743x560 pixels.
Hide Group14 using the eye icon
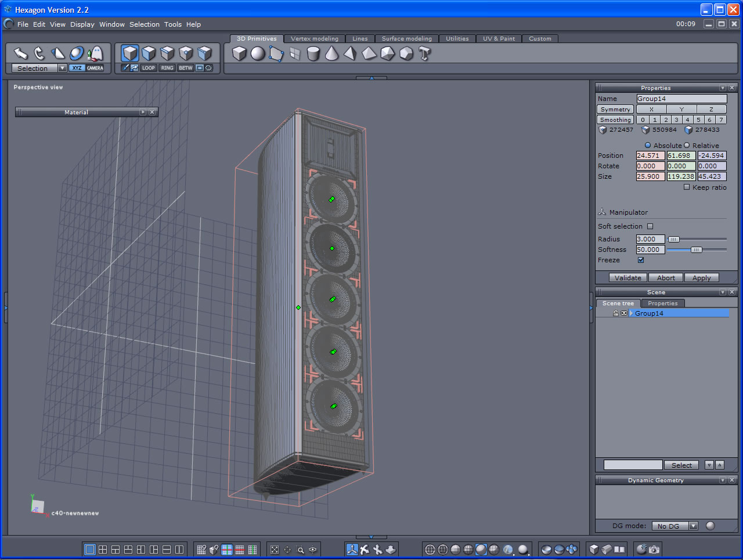pos(624,313)
